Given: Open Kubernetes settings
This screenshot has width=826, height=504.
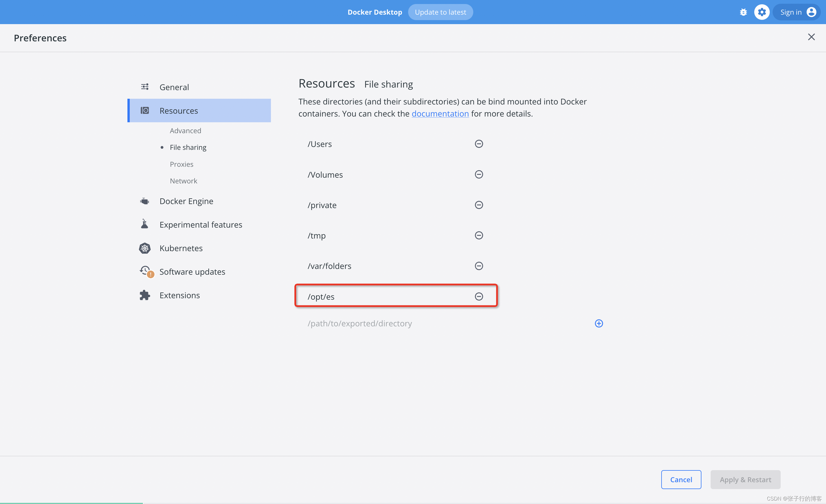Looking at the screenshot, I should pyautogui.click(x=199, y=248).
